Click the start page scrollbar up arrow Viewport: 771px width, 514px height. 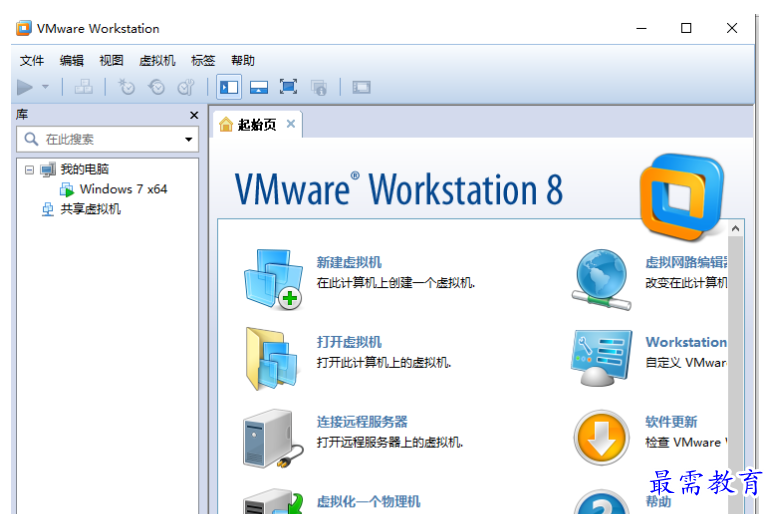coord(736,228)
